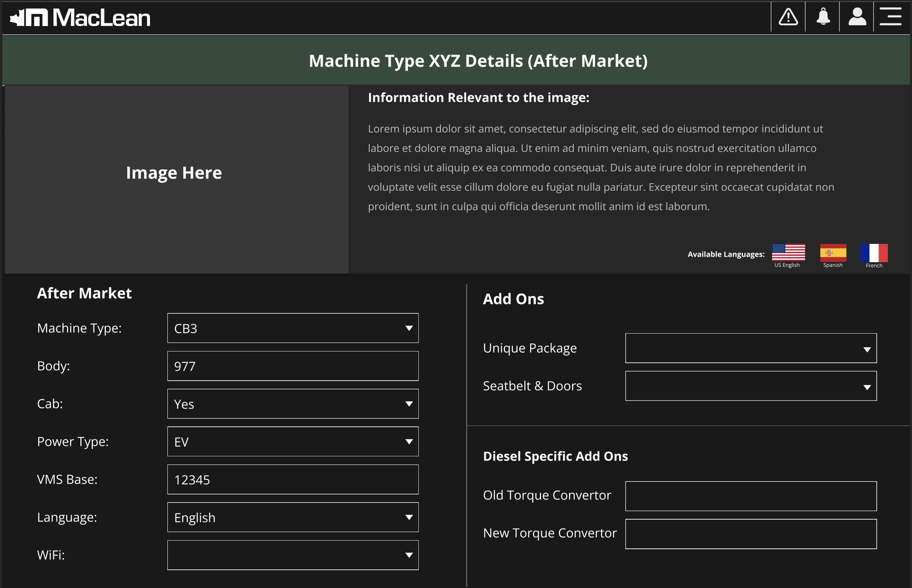Open the Machine Type dropdown
The width and height of the screenshot is (912, 588).
tap(293, 328)
